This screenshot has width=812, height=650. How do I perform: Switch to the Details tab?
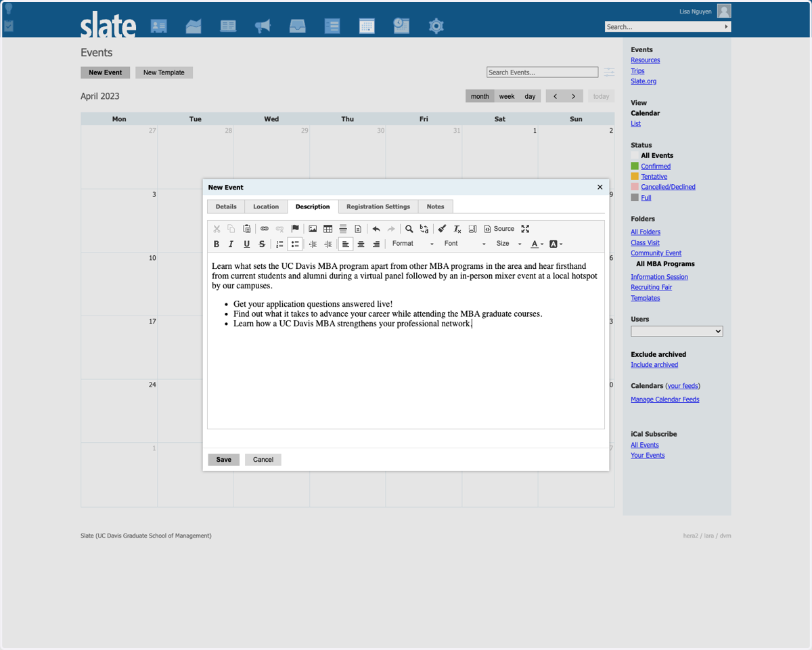(226, 207)
